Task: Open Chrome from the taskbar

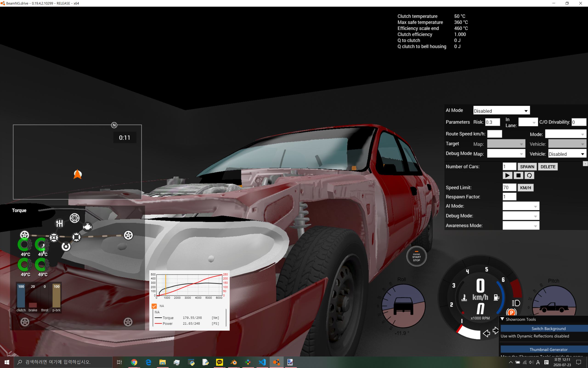Action: point(134,362)
